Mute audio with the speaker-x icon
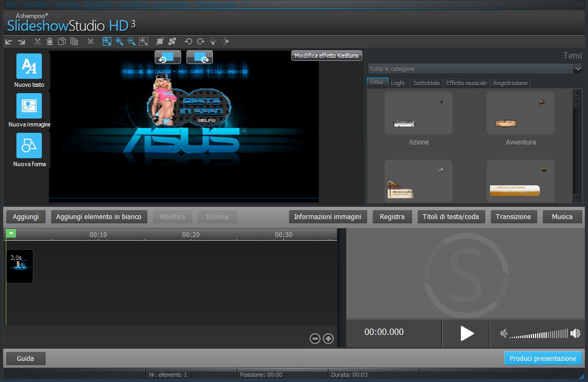 point(504,333)
